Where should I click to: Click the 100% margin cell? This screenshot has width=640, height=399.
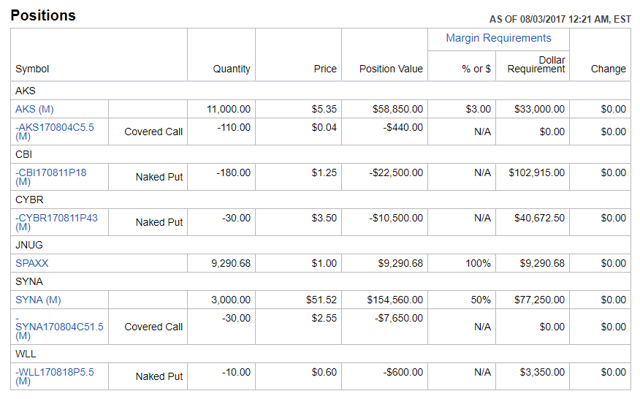point(478,263)
